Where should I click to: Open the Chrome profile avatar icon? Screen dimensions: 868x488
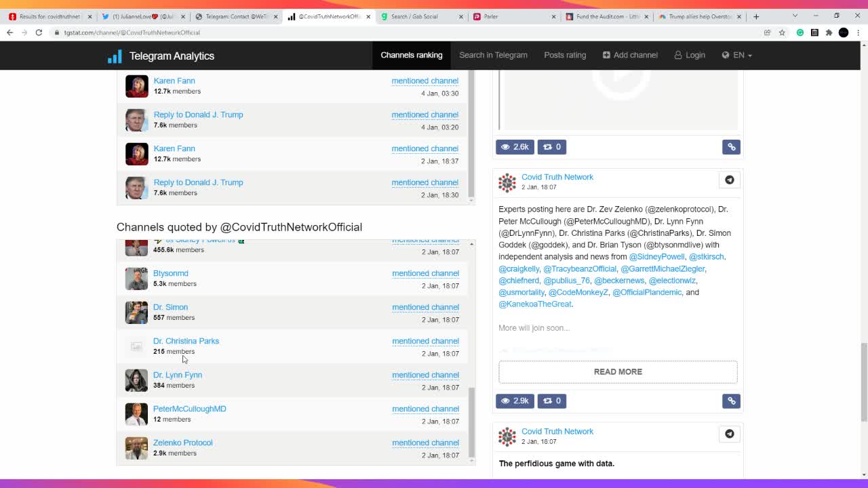point(844,33)
